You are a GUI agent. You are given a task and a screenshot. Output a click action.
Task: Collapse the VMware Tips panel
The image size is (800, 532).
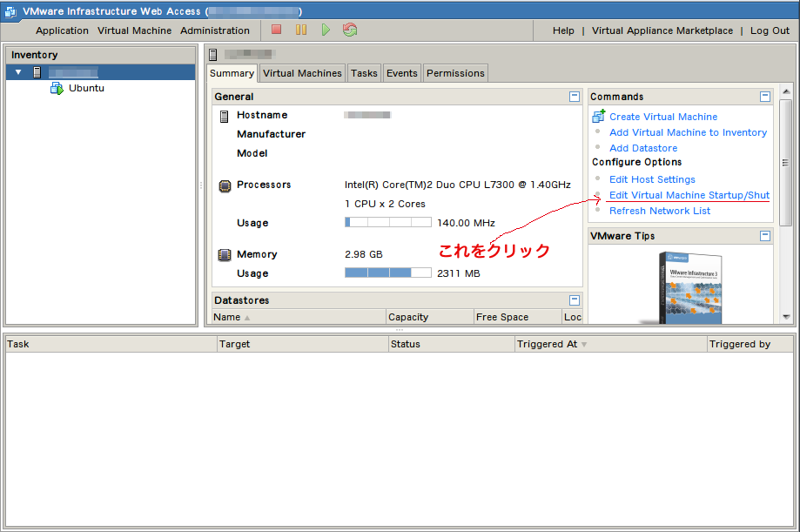point(765,236)
